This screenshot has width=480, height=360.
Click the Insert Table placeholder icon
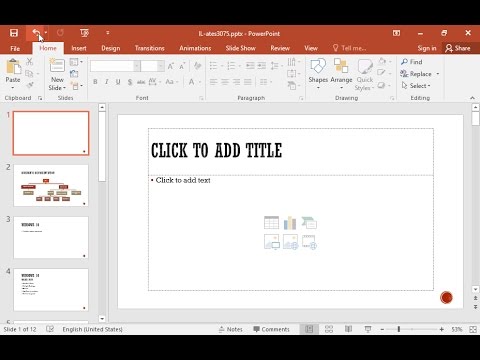[x=271, y=223]
